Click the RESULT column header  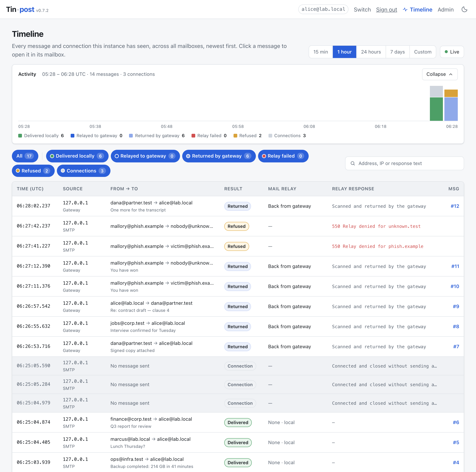pyautogui.click(x=233, y=189)
